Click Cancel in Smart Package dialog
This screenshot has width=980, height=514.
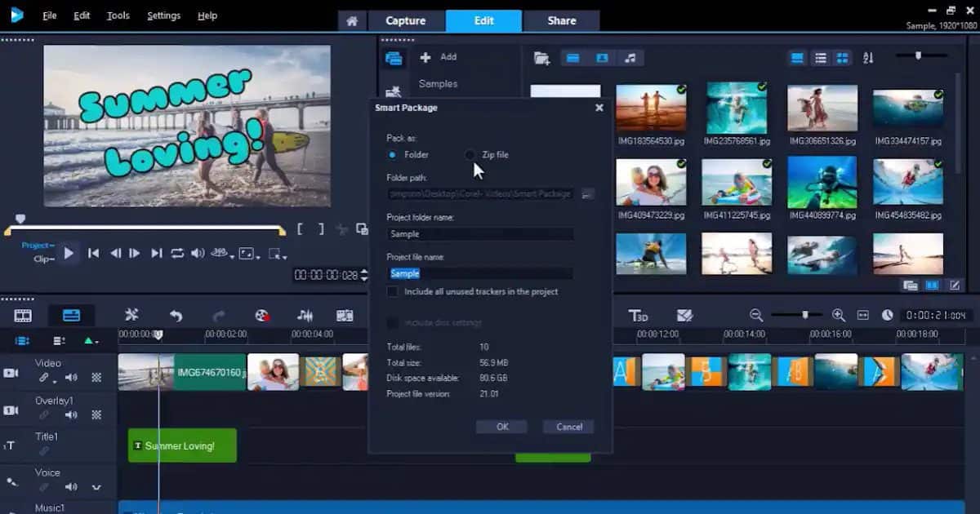pos(568,427)
